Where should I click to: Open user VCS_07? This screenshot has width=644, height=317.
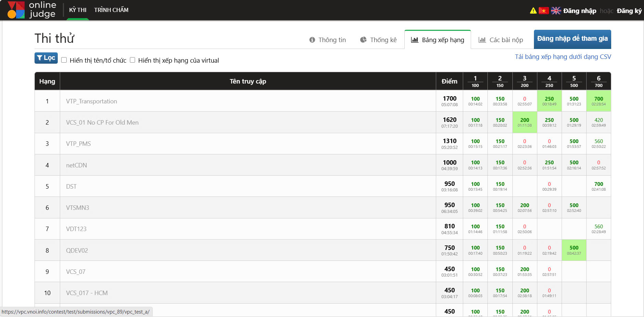click(76, 272)
